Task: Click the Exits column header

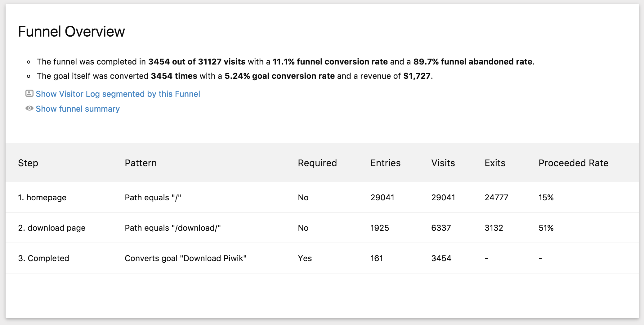Action: click(x=495, y=163)
